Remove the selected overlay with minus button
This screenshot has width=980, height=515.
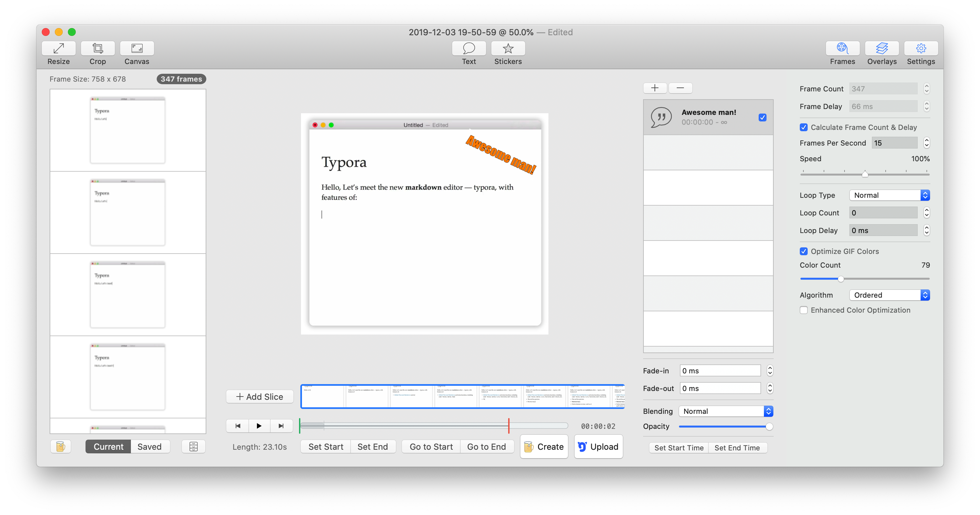point(680,88)
